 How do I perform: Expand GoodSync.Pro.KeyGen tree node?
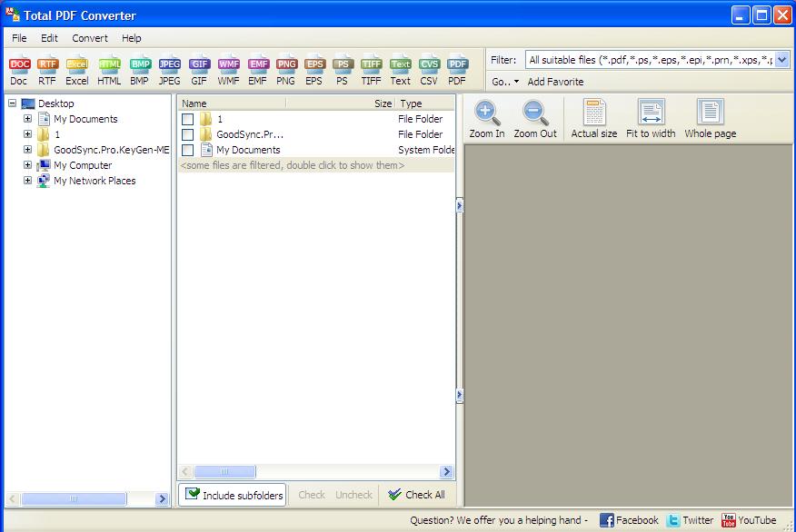pos(28,150)
